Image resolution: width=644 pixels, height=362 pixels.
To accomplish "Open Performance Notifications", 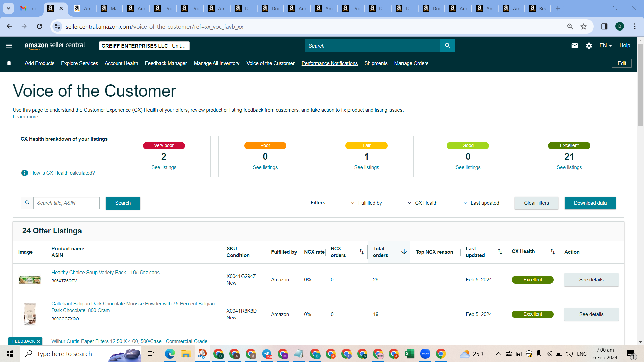I will 329,63.
